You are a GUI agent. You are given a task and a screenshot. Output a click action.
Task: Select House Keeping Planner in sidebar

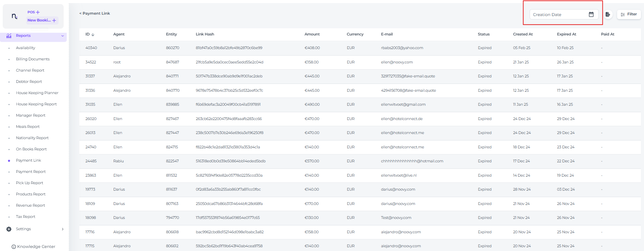37,93
